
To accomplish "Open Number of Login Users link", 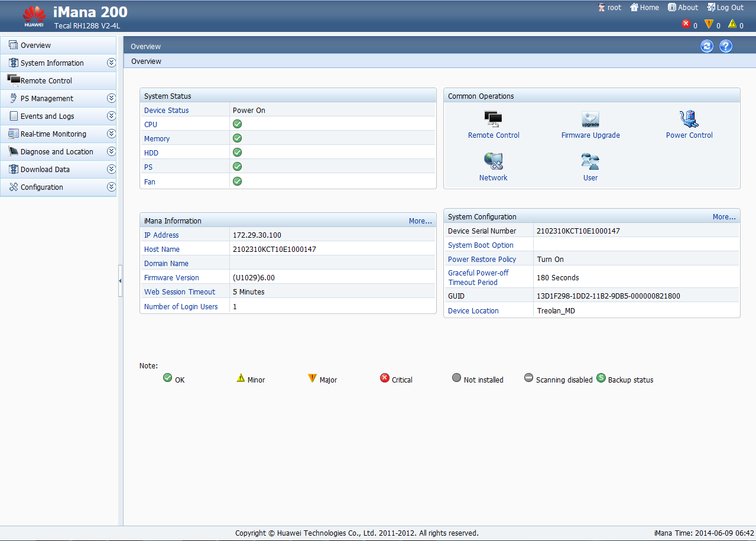I will coord(181,307).
